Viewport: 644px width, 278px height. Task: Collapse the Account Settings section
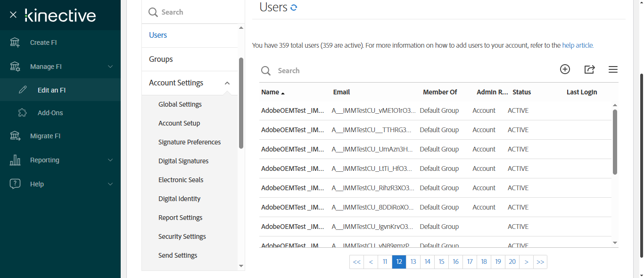(227, 83)
